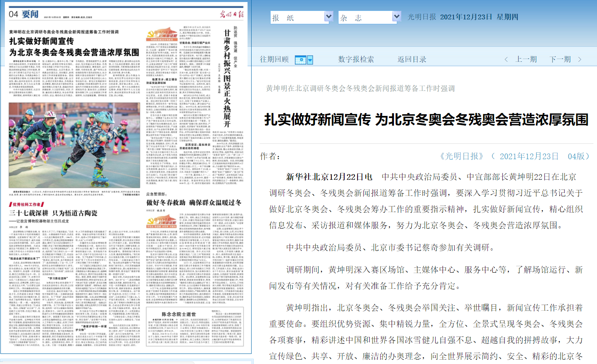Click article subtitle 黄坤明在北京调研冬奥会 in reading pane

pyautogui.click(x=360, y=88)
